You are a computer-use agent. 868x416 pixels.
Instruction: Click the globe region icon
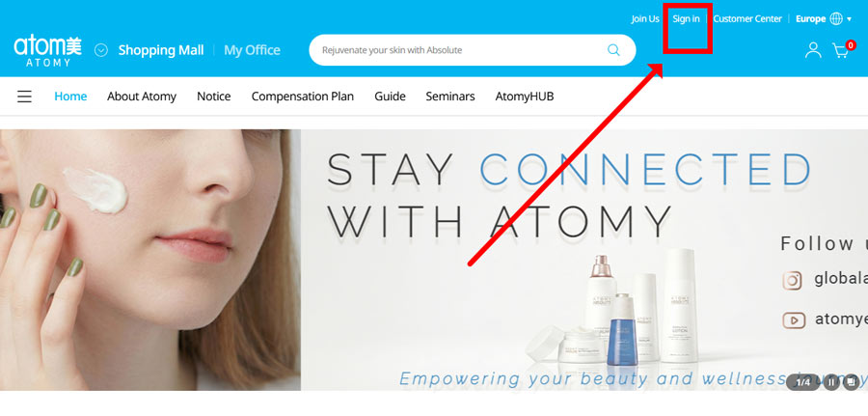pos(836,18)
